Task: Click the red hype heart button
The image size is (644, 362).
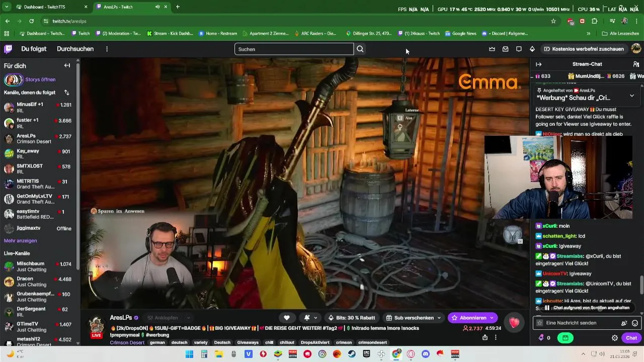Action: tap(514, 323)
